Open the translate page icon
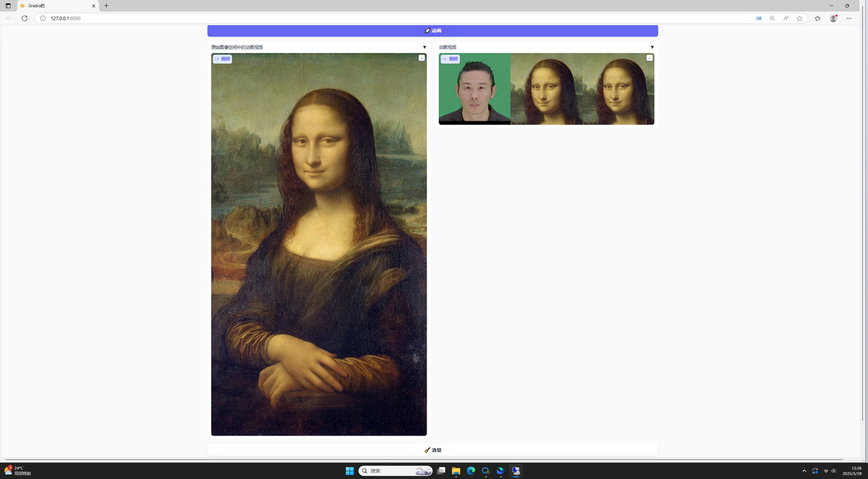Viewport: 868px width, 479px height. tap(759, 18)
